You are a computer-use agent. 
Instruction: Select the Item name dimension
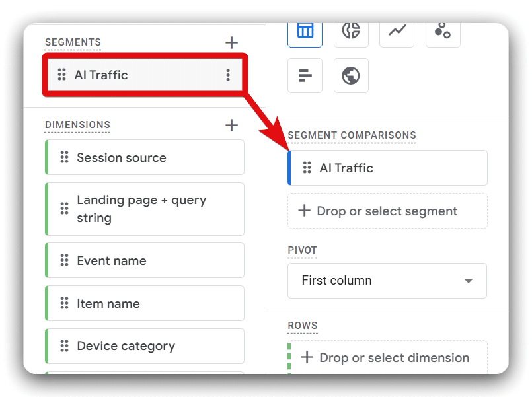[145, 304]
